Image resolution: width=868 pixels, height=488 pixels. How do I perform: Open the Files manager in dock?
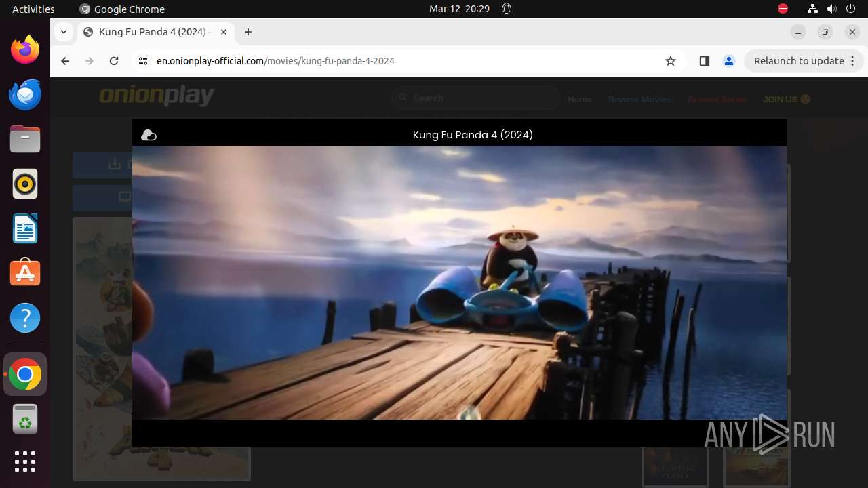pyautogui.click(x=25, y=139)
